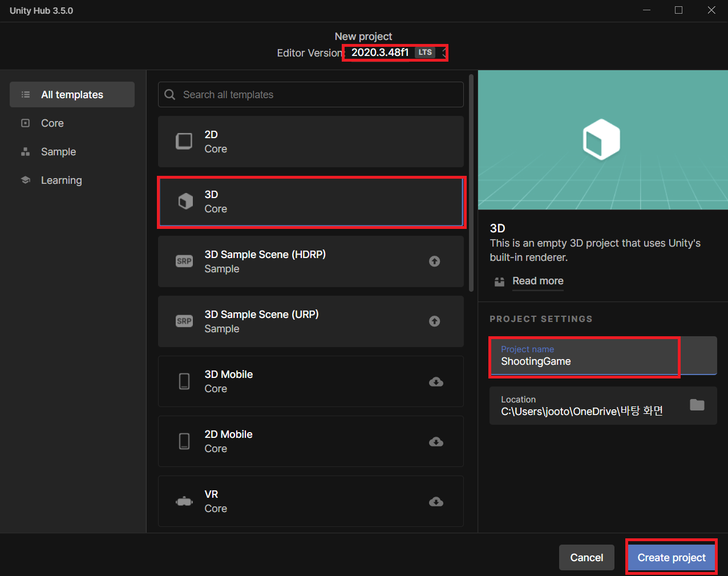Click the update arrow icon for HDRP sample
The image size is (728, 576).
[x=435, y=261]
